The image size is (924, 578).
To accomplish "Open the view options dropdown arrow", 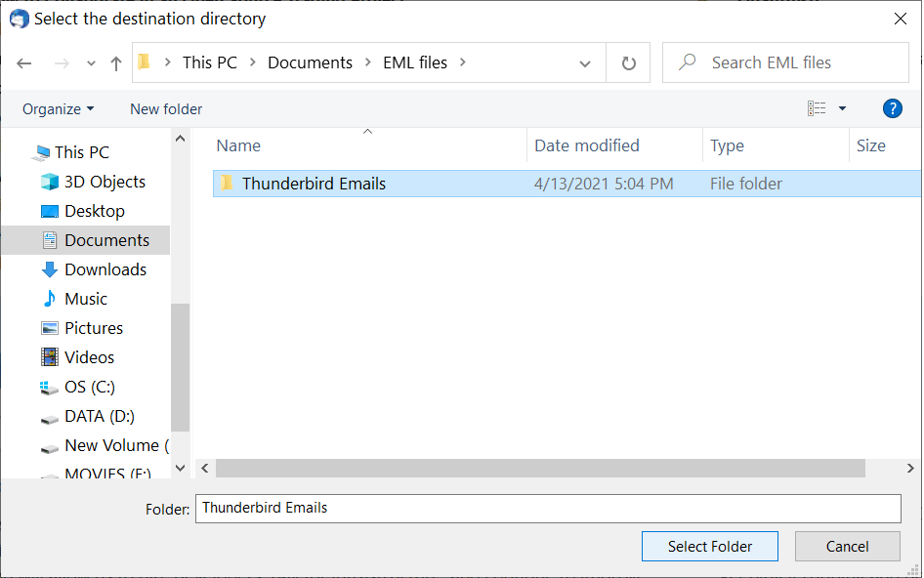I will (x=842, y=108).
